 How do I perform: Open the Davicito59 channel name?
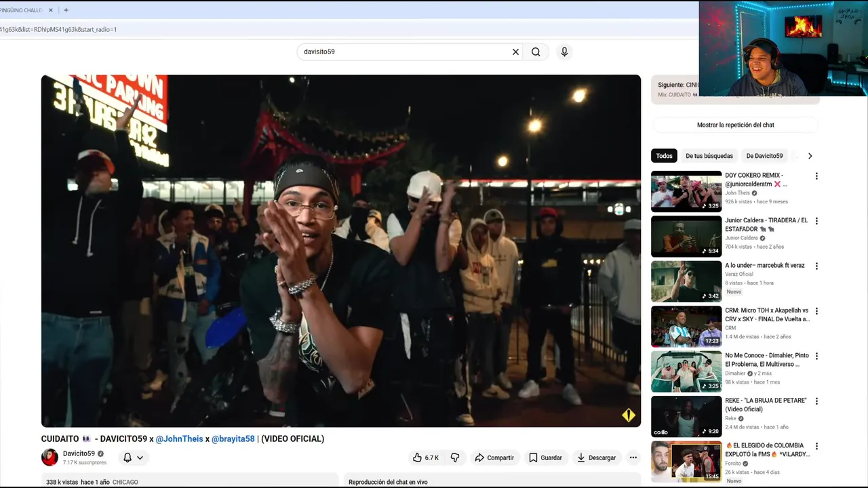pos(79,453)
